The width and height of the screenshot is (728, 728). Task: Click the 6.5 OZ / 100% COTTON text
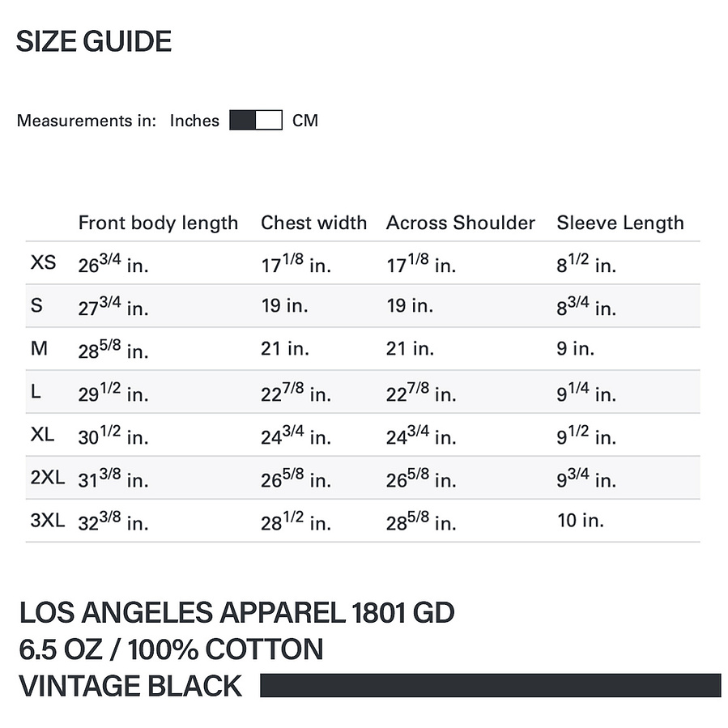(x=171, y=649)
